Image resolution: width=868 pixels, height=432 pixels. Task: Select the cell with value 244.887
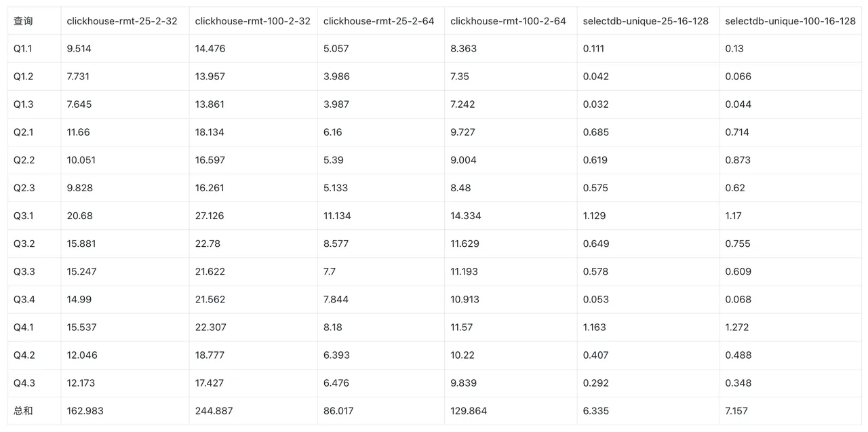coord(214,411)
